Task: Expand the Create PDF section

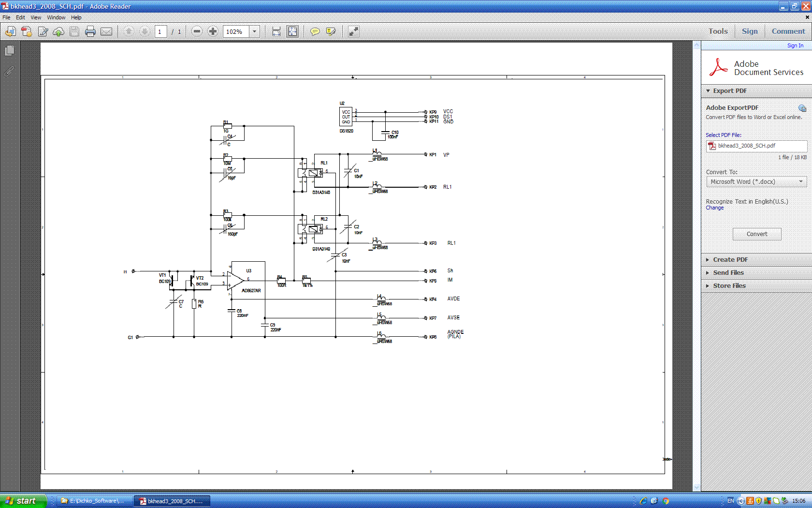Action: [730, 260]
